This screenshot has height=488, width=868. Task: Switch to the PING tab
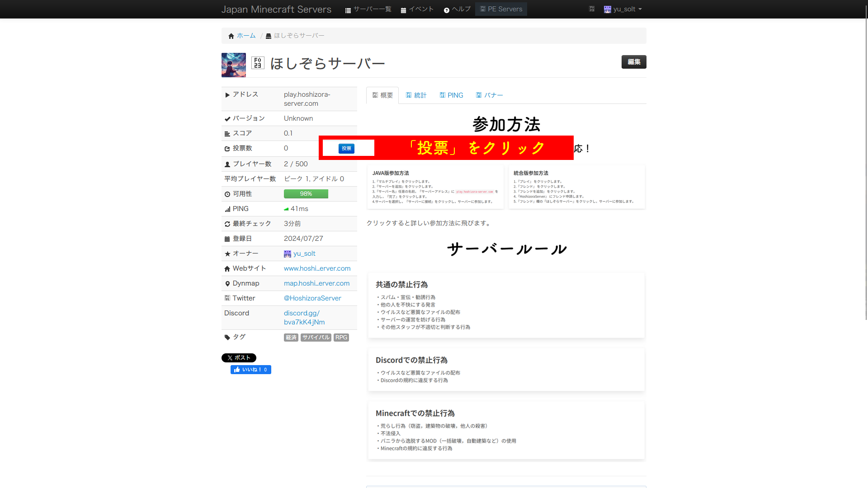[451, 95]
